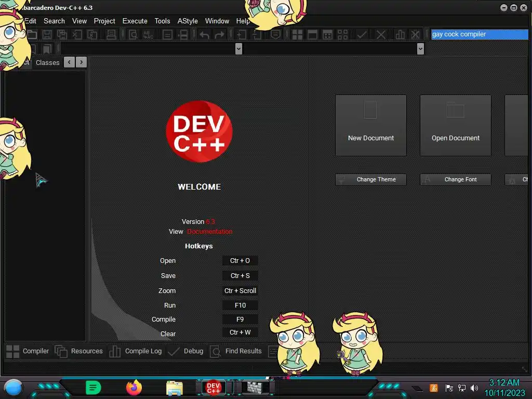Click the green notes app taskbar icon

[94, 388]
